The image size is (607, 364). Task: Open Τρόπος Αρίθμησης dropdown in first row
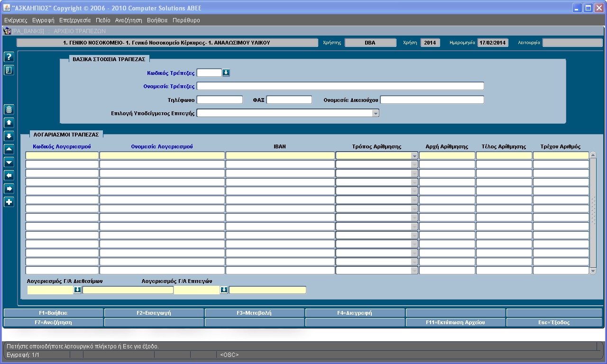[414, 156]
